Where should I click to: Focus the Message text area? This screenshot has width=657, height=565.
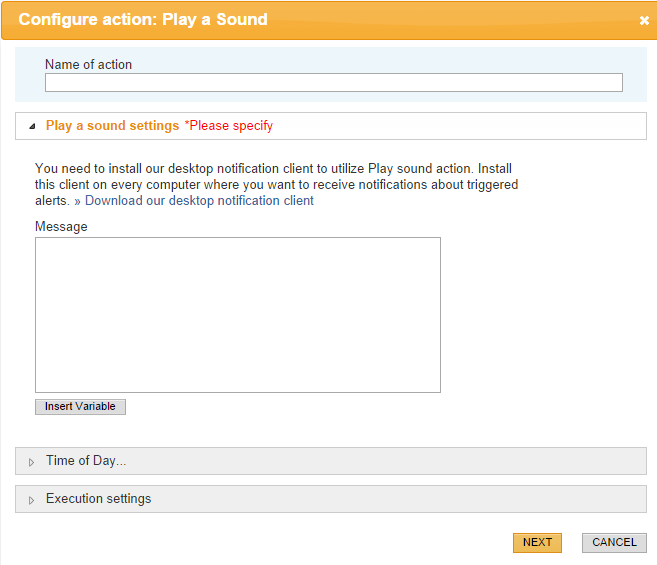238,315
